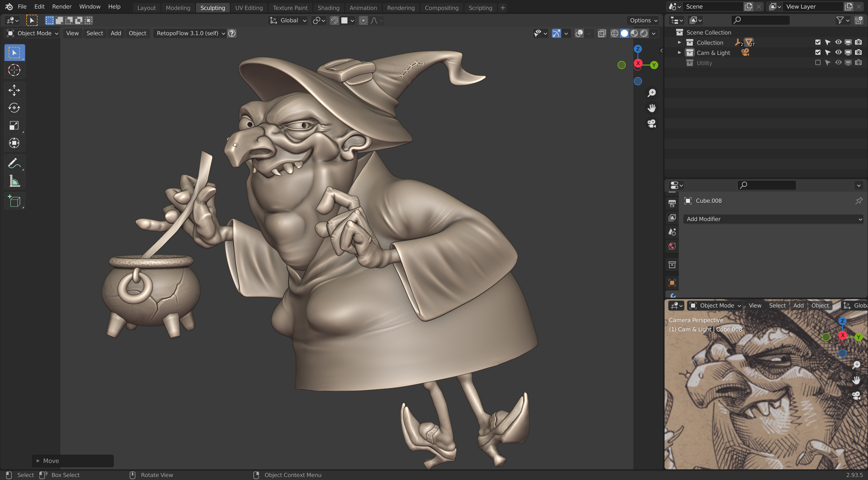
Task: Enable the Utility collection checkbox
Action: (817, 63)
